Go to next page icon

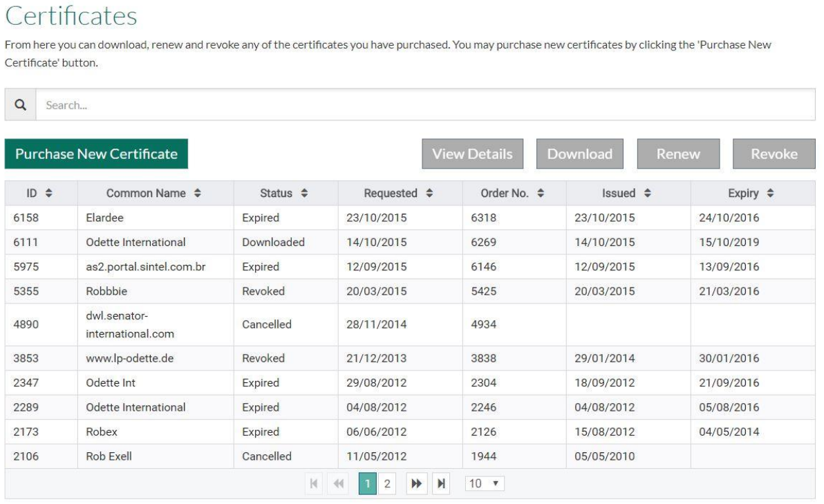point(416,483)
